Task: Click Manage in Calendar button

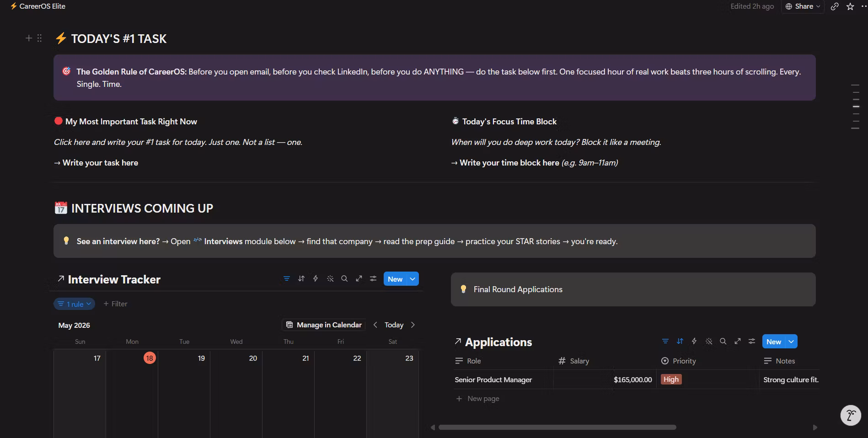Action: point(324,325)
